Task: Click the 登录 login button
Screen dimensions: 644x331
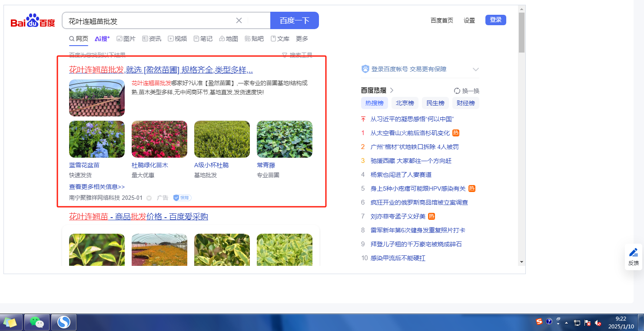Action: (x=495, y=20)
